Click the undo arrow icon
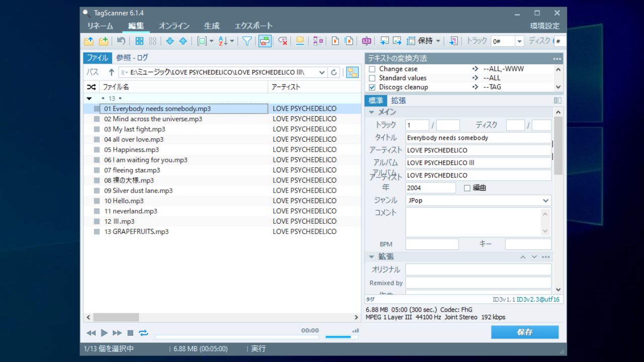The image size is (644, 362). pos(121,41)
